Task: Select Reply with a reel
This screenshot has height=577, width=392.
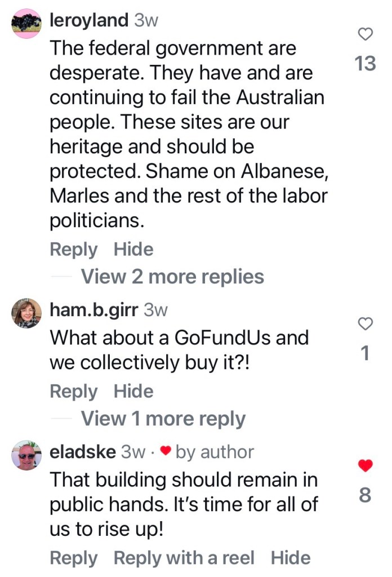Action: (184, 558)
